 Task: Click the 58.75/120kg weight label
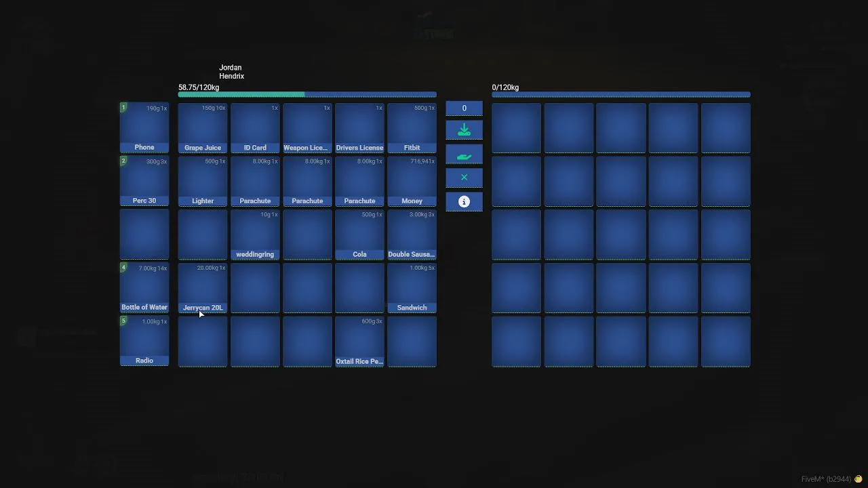(199, 87)
